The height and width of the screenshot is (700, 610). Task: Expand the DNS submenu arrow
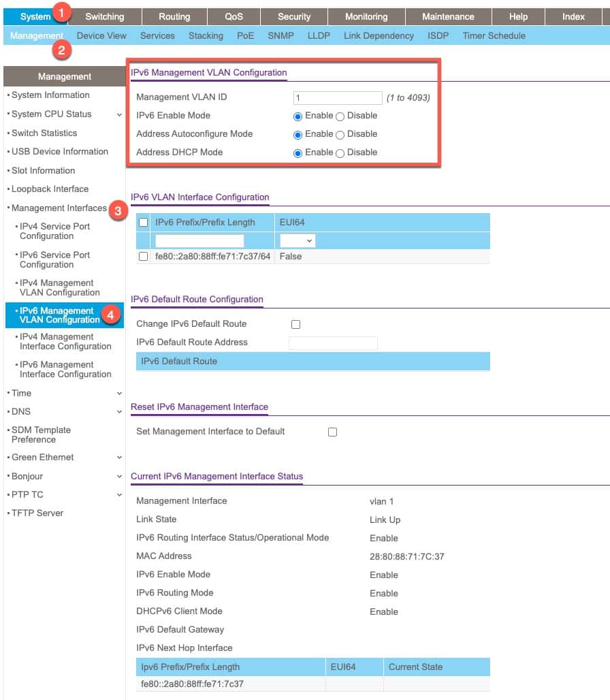coord(119,411)
